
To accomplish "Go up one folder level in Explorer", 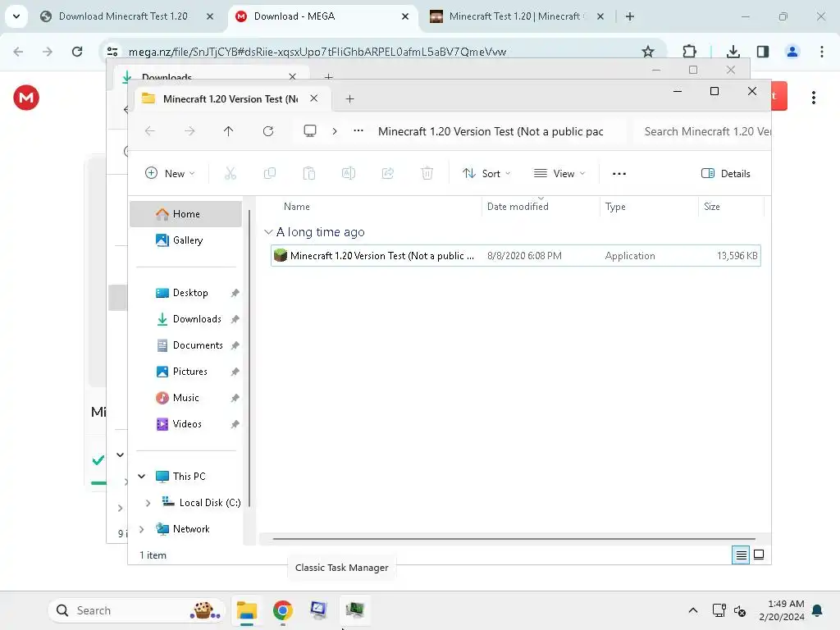I will (x=228, y=131).
